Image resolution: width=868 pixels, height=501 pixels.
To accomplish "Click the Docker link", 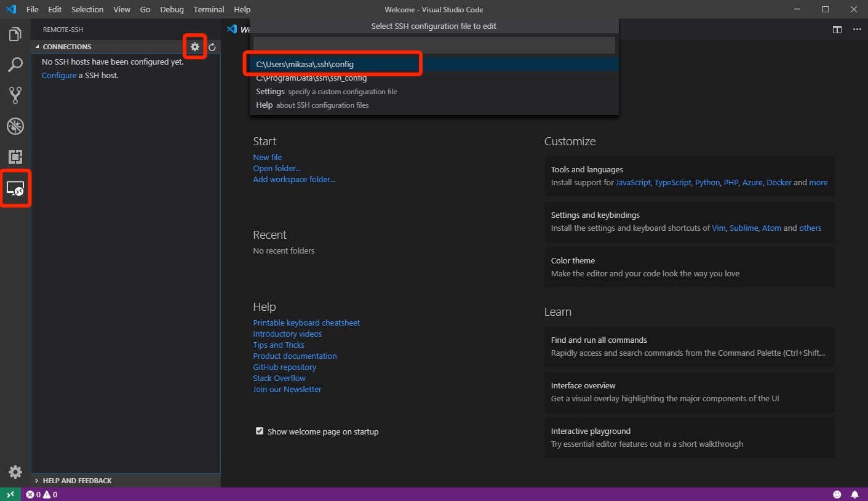I will coord(779,183).
